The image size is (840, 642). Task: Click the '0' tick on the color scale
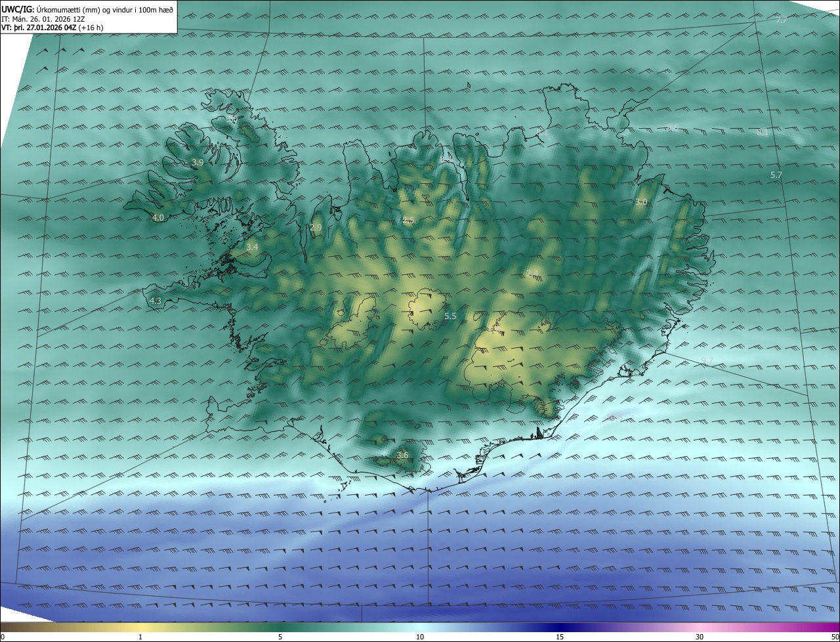coord(3,637)
